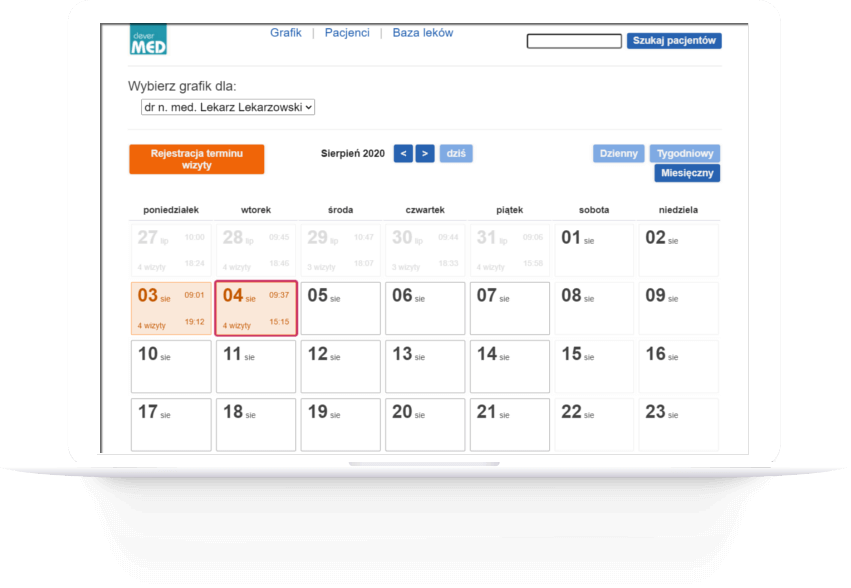Click the sobota column header
The width and height of the screenshot is (851, 588).
pos(594,210)
